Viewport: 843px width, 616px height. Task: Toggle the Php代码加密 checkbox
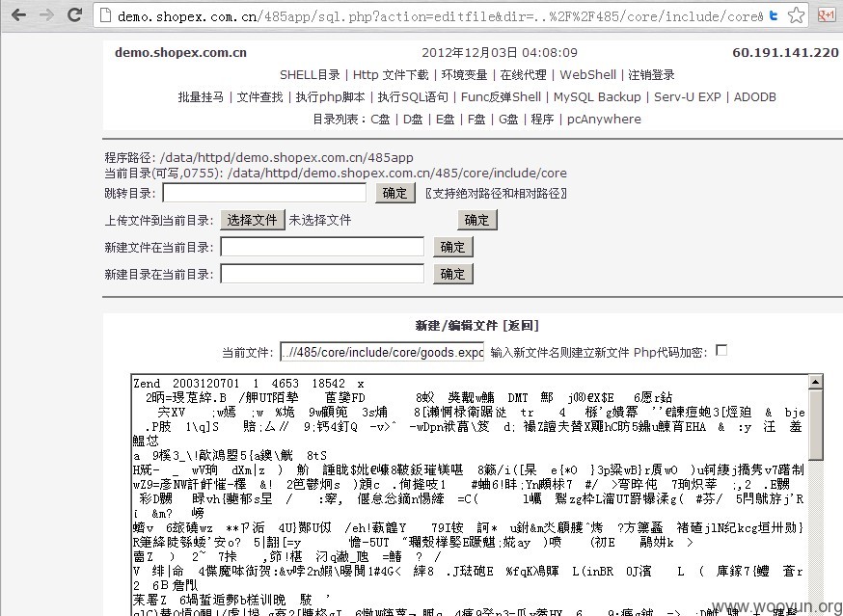(721, 351)
